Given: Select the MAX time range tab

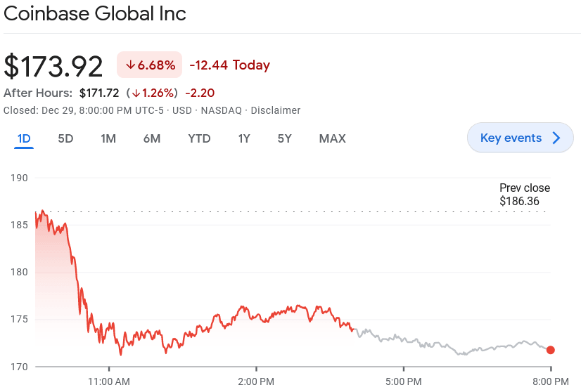Looking at the screenshot, I should (332, 138).
